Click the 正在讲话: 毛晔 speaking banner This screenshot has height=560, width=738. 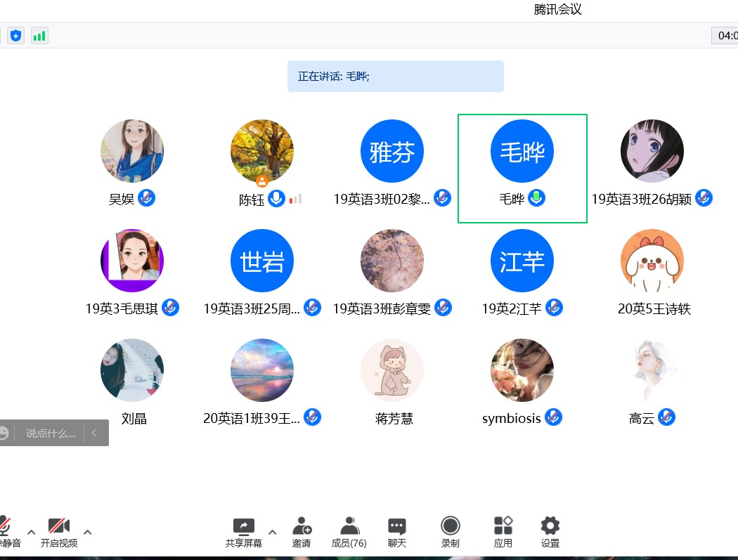point(395,76)
